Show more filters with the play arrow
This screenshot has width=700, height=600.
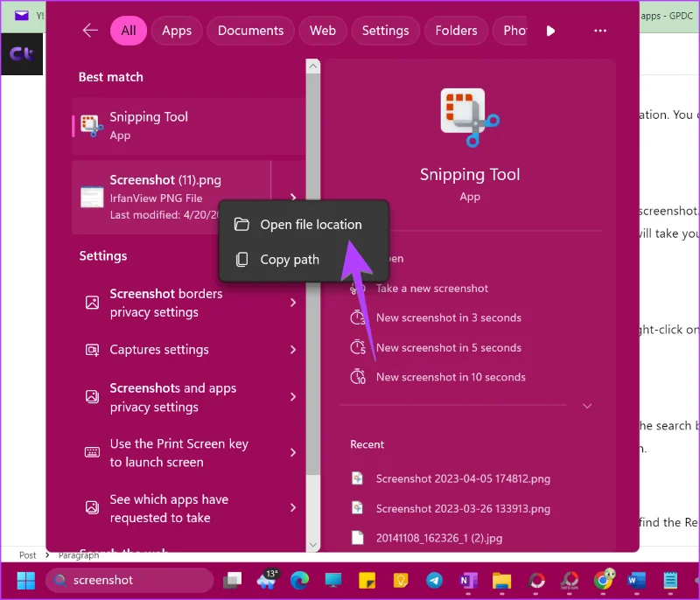click(550, 31)
